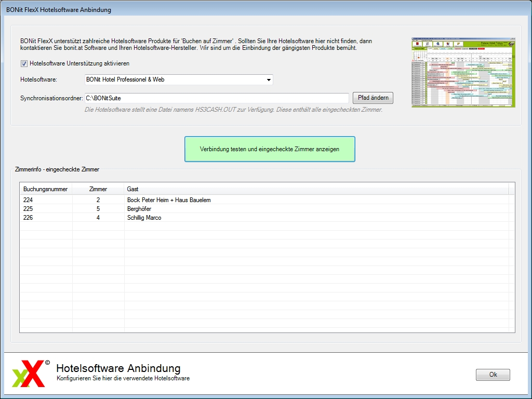Click the HS3CASH.OUT hint text
The width and height of the screenshot is (532, 399).
click(233, 110)
